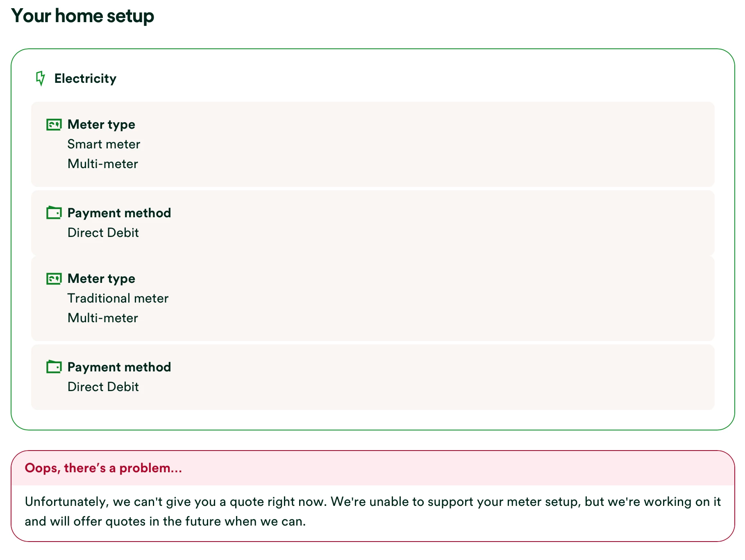Select the Electricity section title
745x560 pixels.
pos(85,79)
